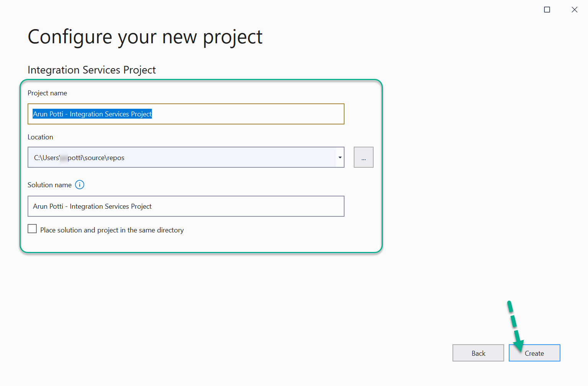
Task: Click the Solution name info icon
Action: (80, 185)
